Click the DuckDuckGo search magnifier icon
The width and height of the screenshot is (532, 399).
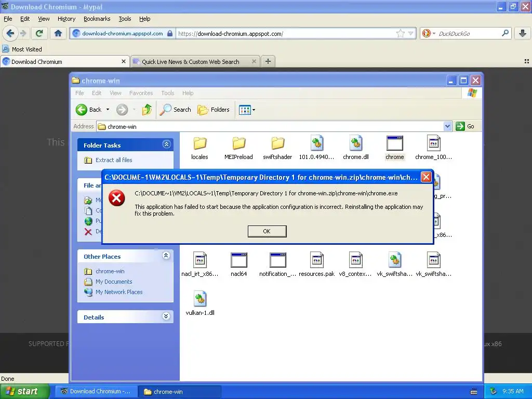[x=505, y=33]
